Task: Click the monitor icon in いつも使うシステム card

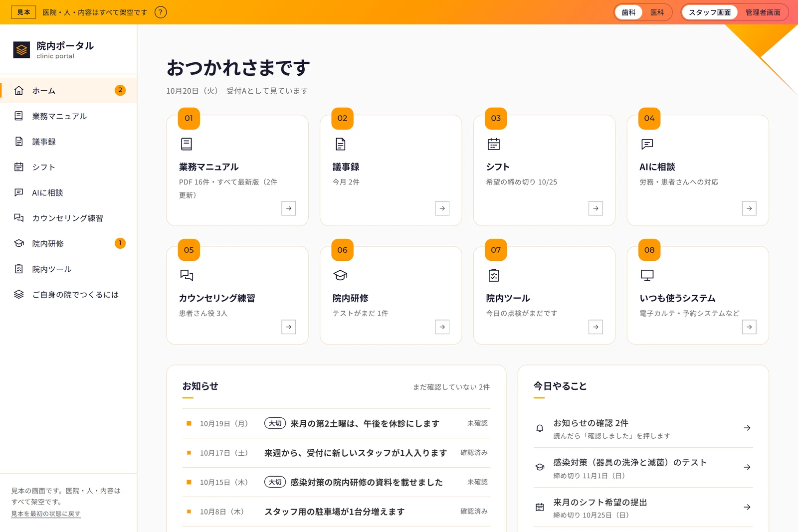Action: 647,275
